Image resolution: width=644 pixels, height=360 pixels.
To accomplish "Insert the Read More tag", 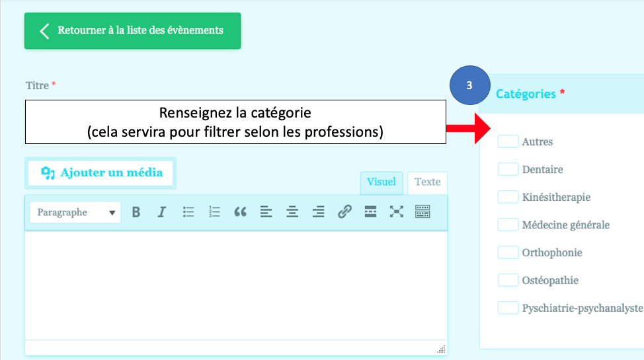I will tap(370, 212).
